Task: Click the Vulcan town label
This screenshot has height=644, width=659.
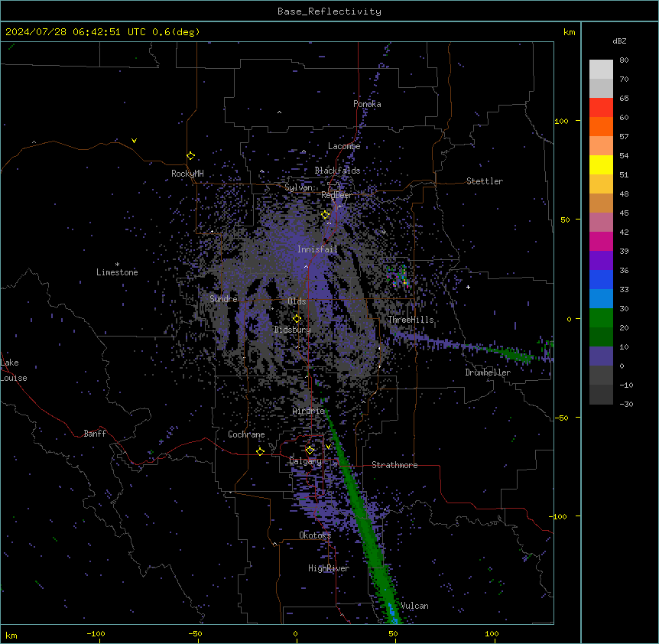Action: click(414, 606)
